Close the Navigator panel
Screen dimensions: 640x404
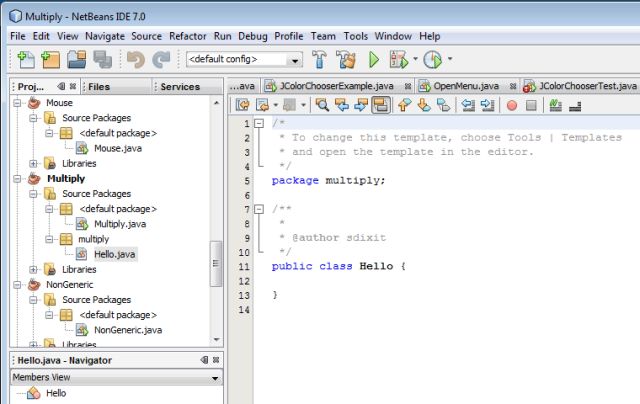click(x=216, y=360)
